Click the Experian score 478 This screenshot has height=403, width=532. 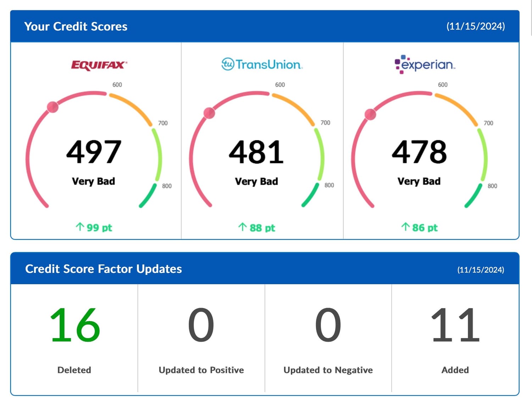(419, 152)
